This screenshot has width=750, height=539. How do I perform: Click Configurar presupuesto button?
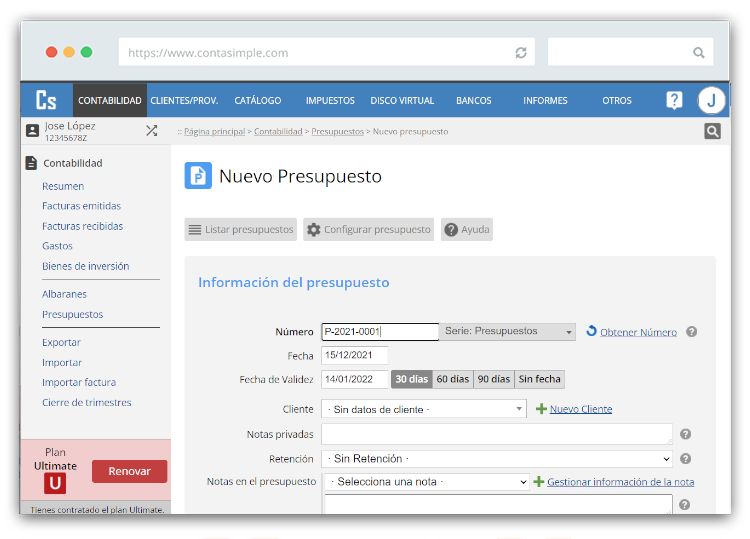[368, 230]
